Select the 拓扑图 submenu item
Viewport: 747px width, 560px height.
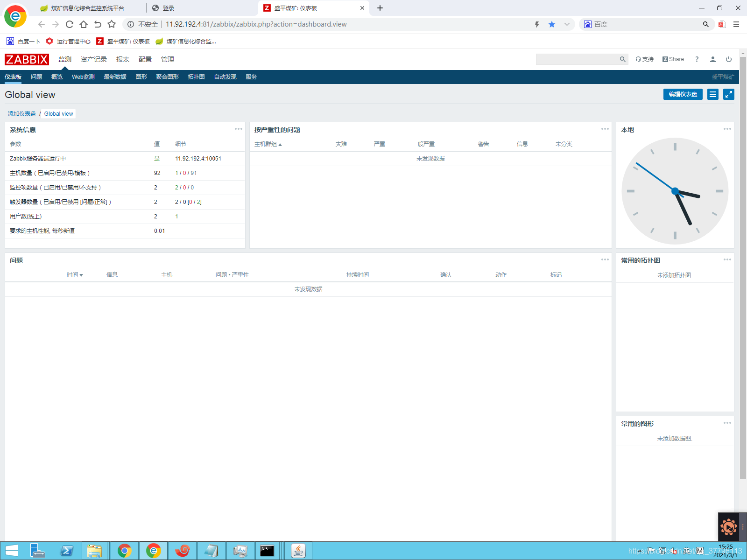click(196, 77)
